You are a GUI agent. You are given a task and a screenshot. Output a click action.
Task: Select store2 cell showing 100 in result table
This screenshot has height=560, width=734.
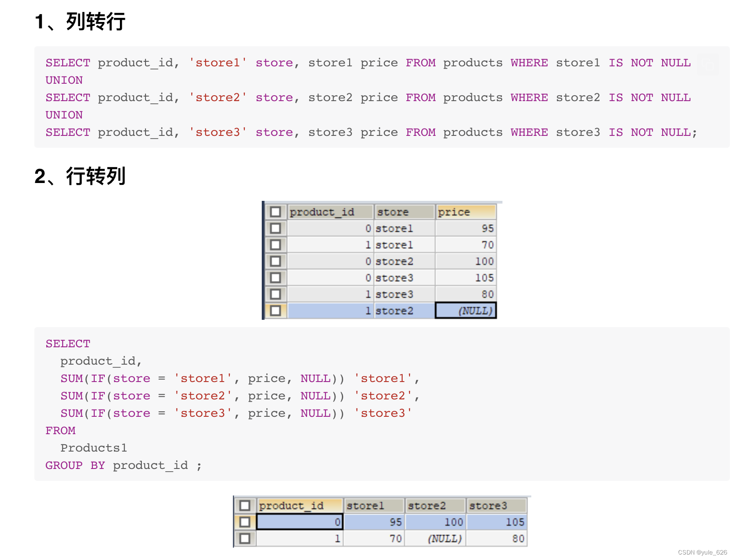[x=435, y=522]
